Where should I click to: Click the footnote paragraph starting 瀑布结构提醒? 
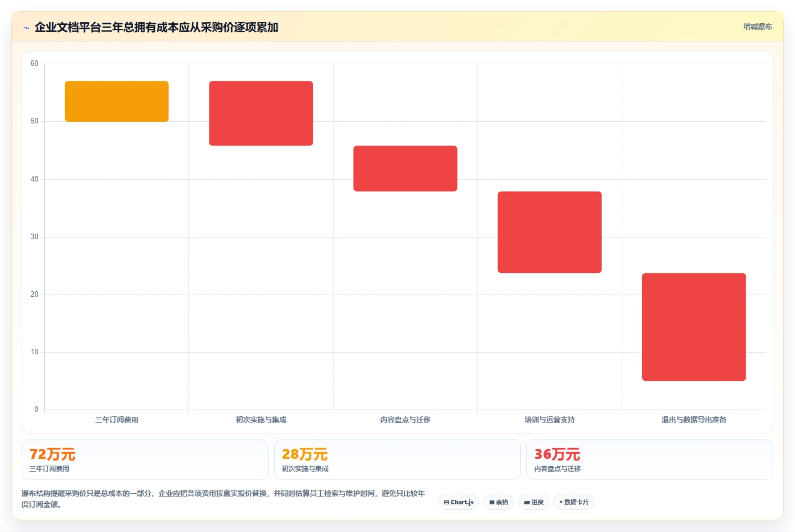point(223,499)
